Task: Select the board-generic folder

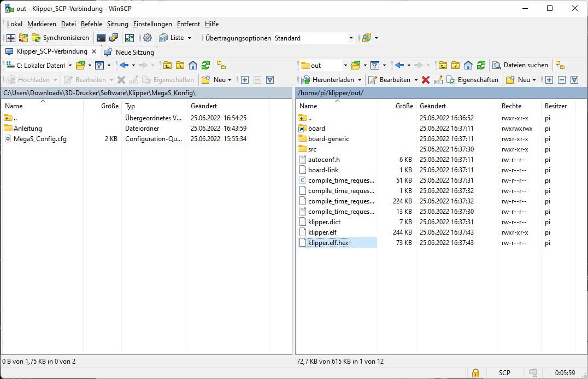Action: tap(328, 139)
